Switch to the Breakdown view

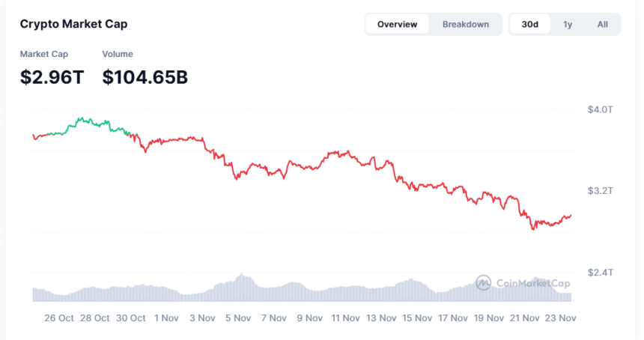(466, 25)
